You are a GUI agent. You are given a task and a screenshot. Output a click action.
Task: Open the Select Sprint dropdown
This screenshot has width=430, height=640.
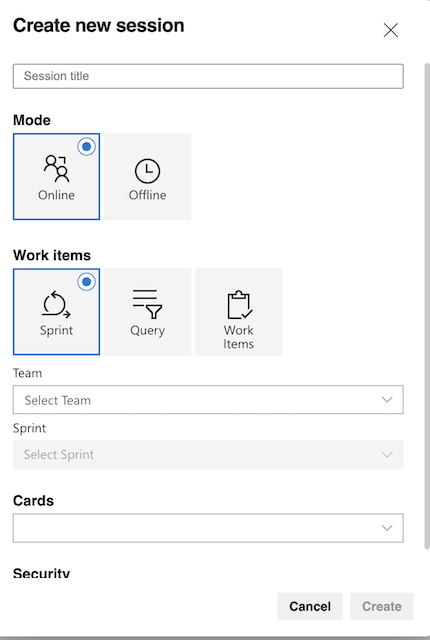pyautogui.click(x=208, y=454)
